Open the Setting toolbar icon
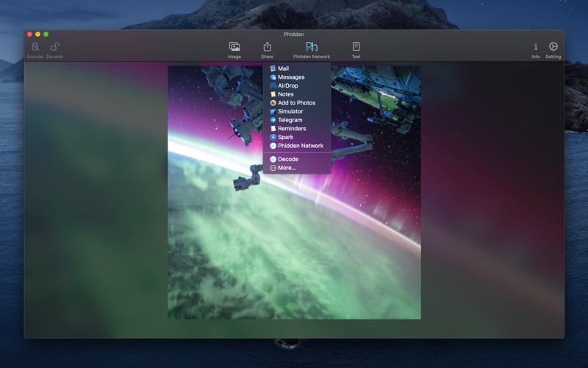This screenshot has height=368, width=588. click(553, 46)
